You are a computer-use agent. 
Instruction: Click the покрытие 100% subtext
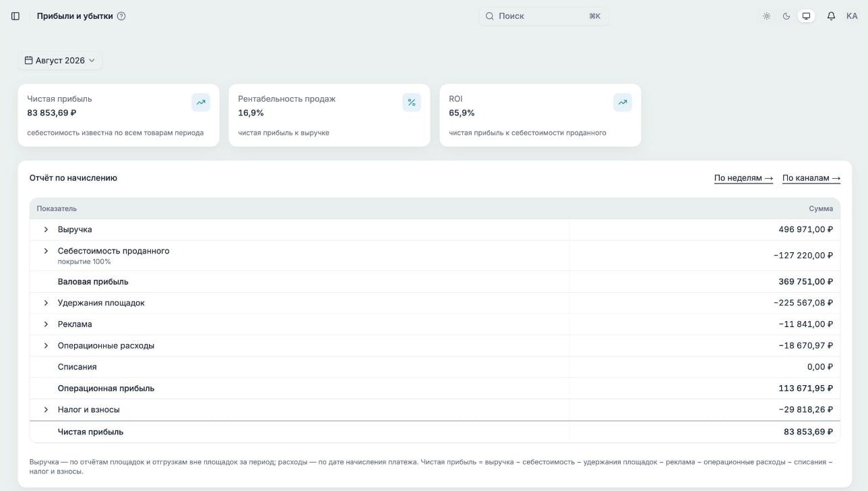[x=84, y=262]
